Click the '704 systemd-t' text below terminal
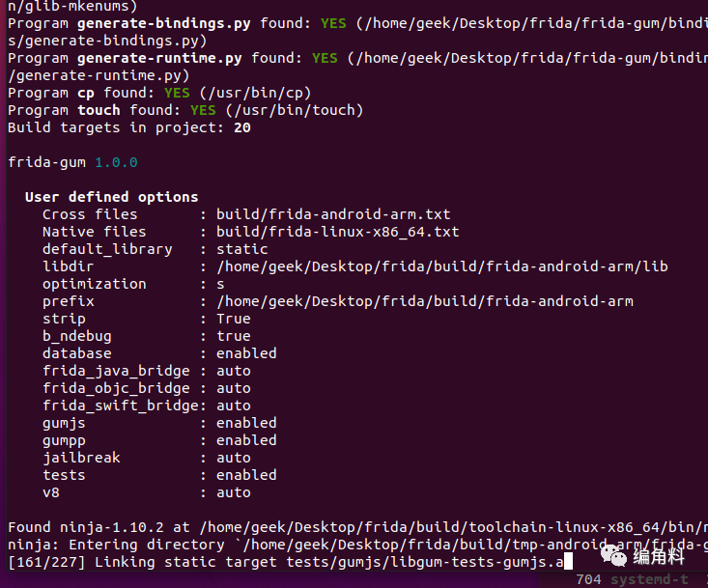The width and height of the screenshot is (708, 588). 633,579
